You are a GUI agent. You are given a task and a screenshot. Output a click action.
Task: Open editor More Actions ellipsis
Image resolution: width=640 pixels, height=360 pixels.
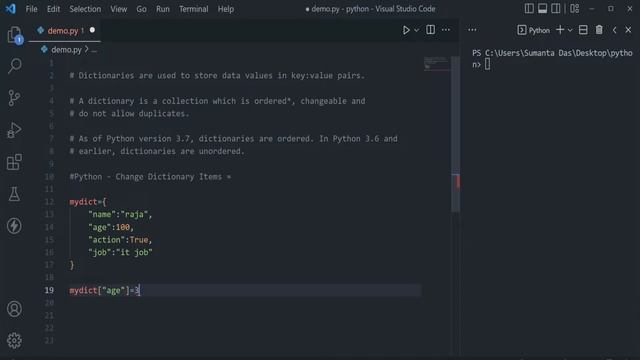point(446,30)
